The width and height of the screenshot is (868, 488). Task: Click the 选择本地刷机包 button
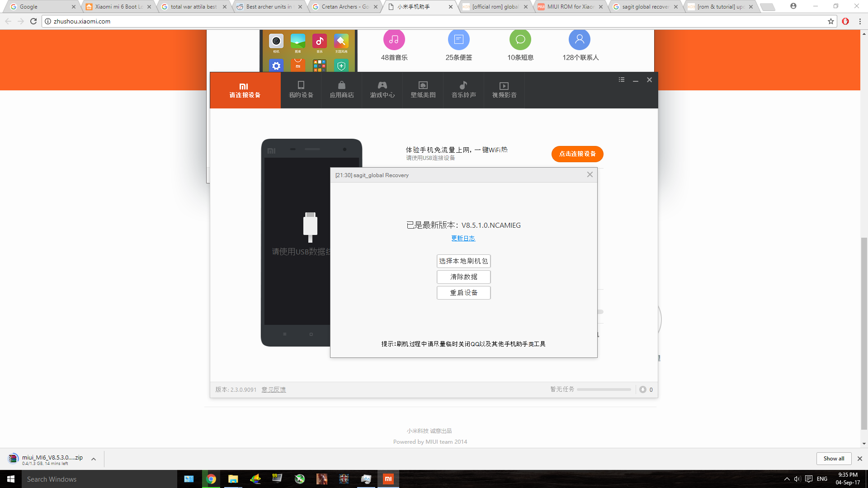(463, 261)
